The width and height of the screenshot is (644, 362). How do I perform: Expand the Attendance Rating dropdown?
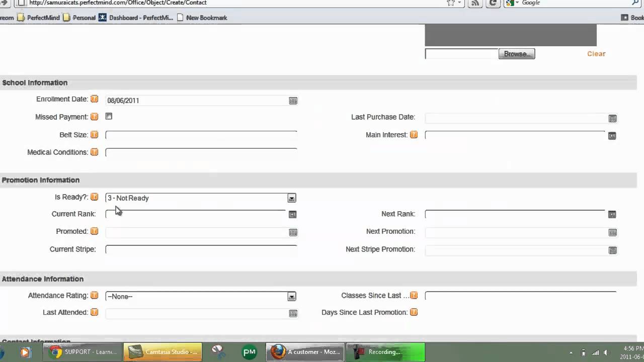click(292, 297)
